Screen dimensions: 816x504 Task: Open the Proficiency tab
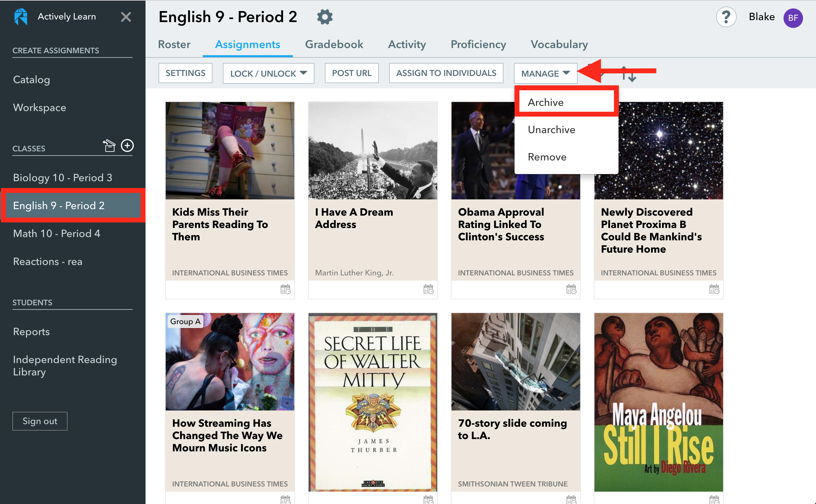pyautogui.click(x=478, y=44)
